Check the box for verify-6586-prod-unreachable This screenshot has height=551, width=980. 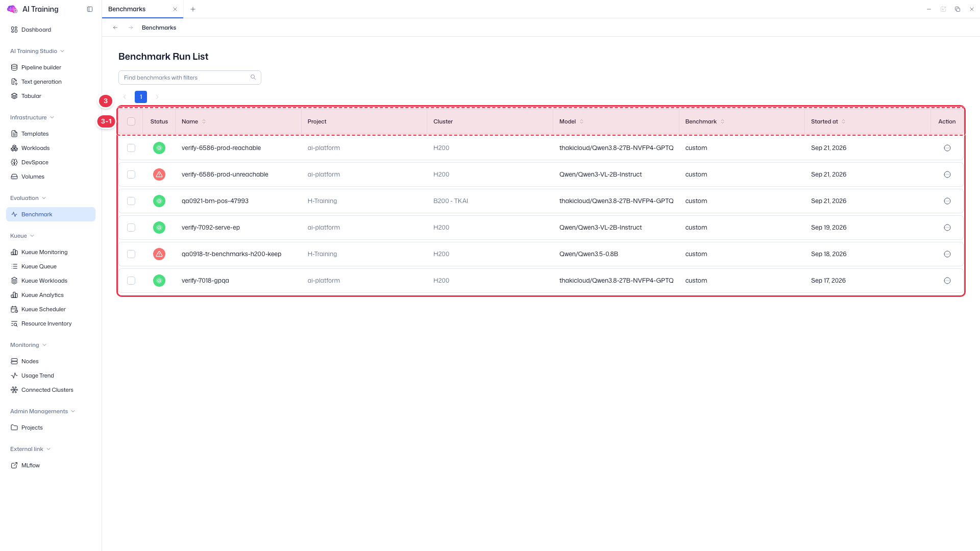click(x=131, y=174)
